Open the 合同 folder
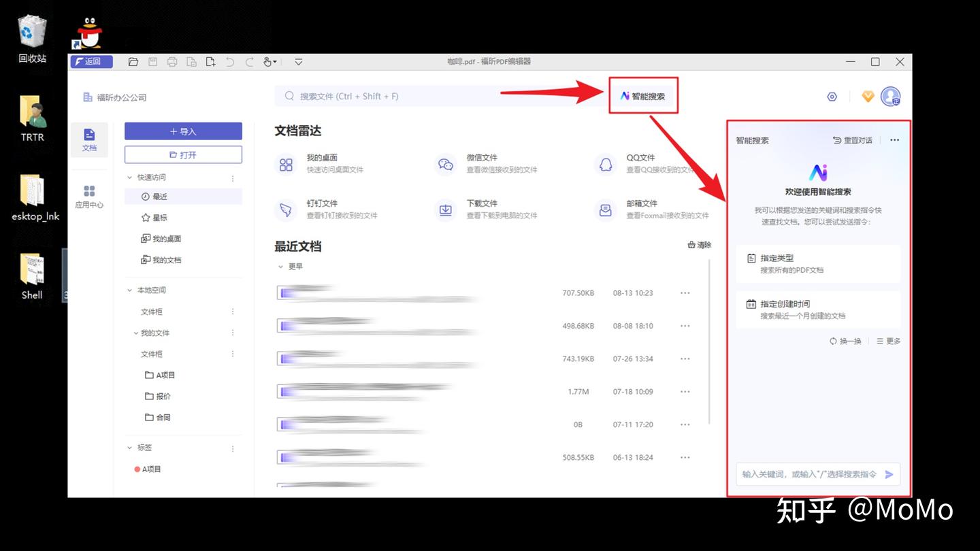 pos(158,418)
